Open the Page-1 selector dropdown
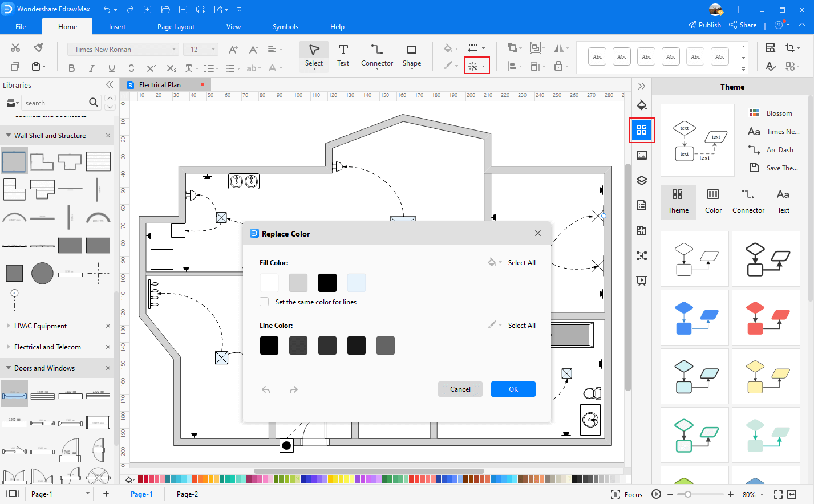The height and width of the screenshot is (504, 814). (x=59, y=494)
